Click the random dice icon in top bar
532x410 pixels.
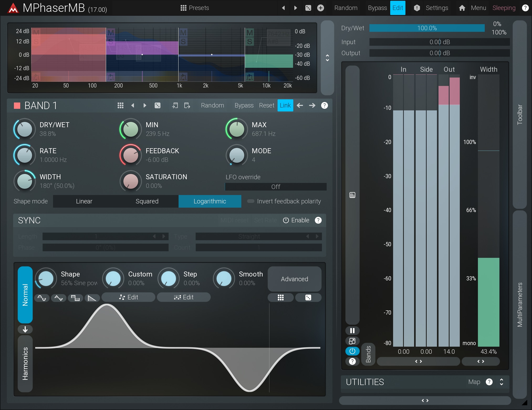(308, 8)
